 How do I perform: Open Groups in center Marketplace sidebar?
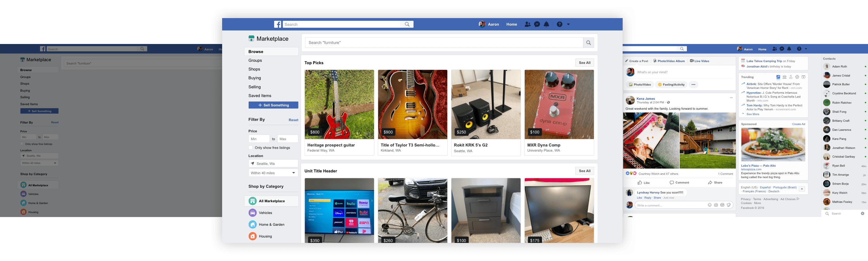tap(255, 60)
